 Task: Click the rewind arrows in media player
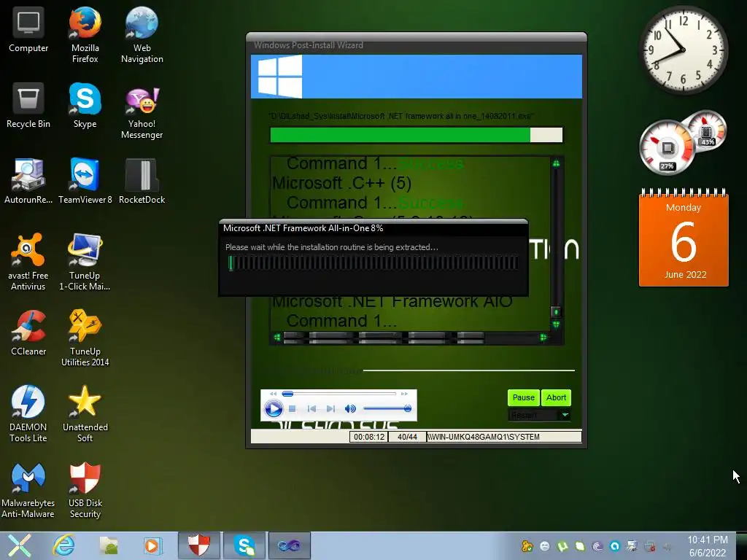273,394
